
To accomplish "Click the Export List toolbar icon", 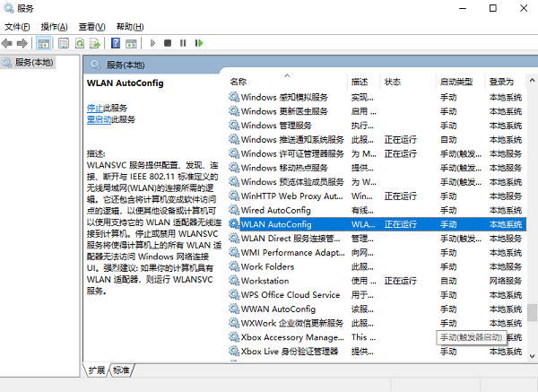I will (x=95, y=42).
